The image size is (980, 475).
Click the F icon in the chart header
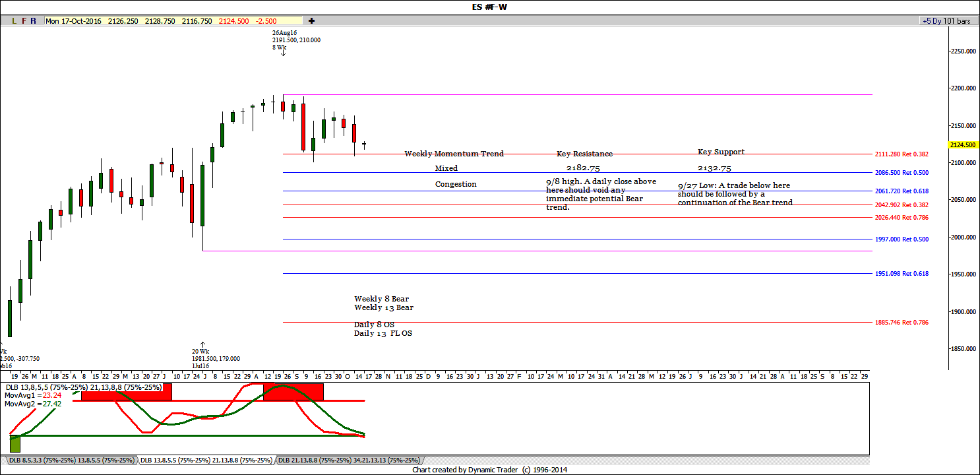click(24, 21)
